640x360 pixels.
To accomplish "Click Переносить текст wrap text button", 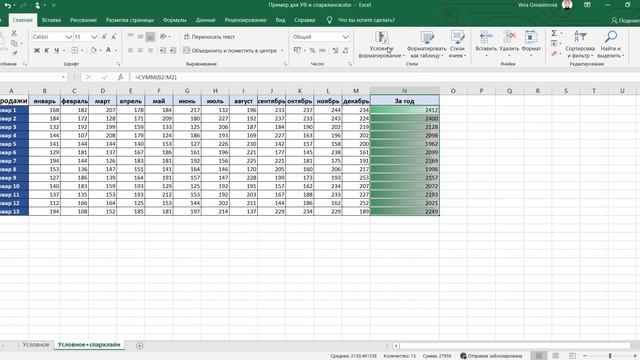I will 209,37.
